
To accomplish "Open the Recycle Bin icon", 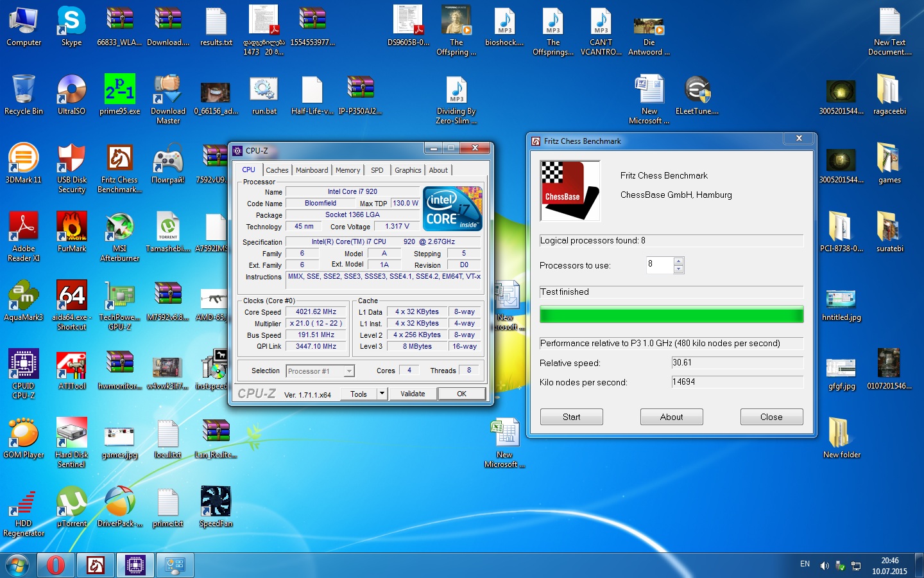I will 24,95.
